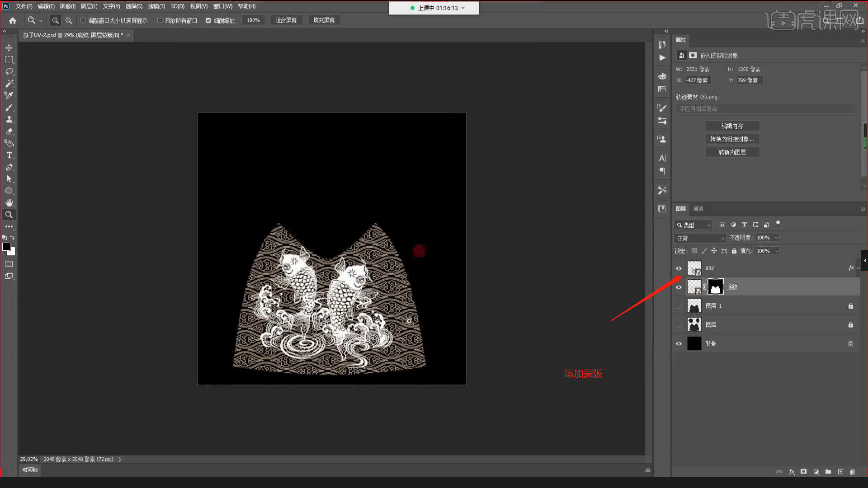Image resolution: width=868 pixels, height=488 pixels.
Task: Hide the 底纹 layer
Action: coord(679,287)
